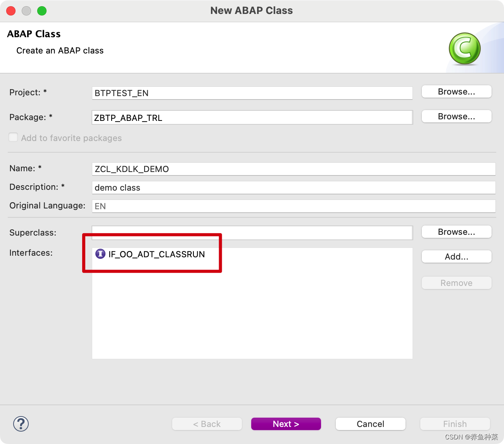Click the Package field ZBTP_ABAP_TRL
The image size is (504, 444).
[252, 117]
